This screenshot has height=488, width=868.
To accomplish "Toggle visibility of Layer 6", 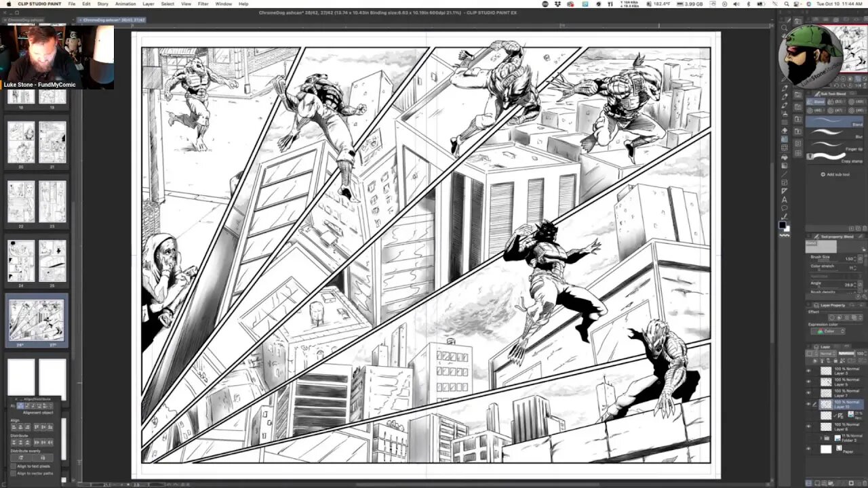I will 808,426.
